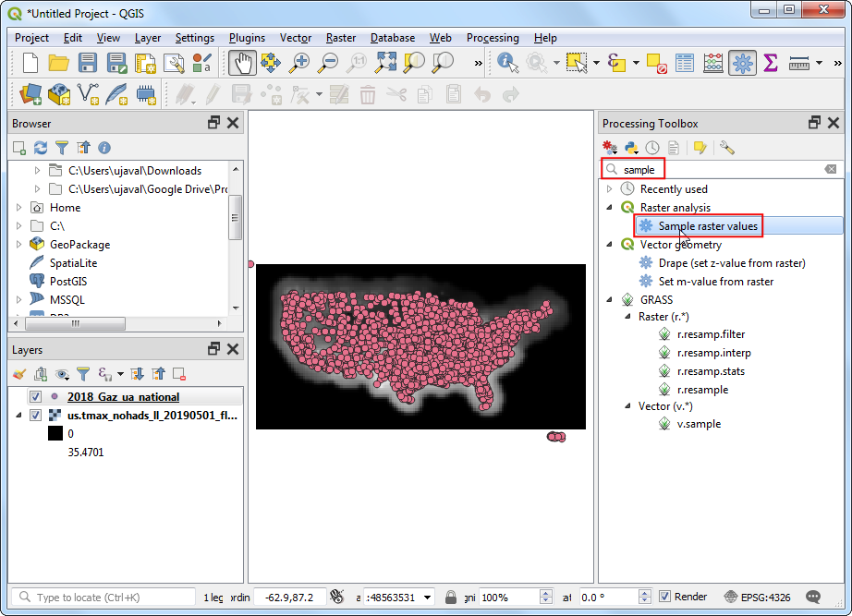852x616 pixels.
Task: Click the Save Project floppy disk icon
Action: [88, 63]
